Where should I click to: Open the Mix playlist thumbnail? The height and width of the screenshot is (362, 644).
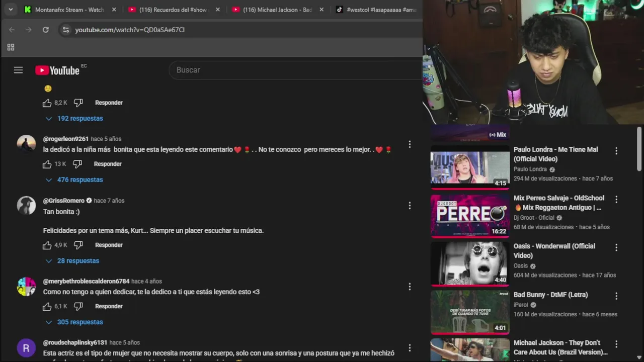(x=470, y=133)
